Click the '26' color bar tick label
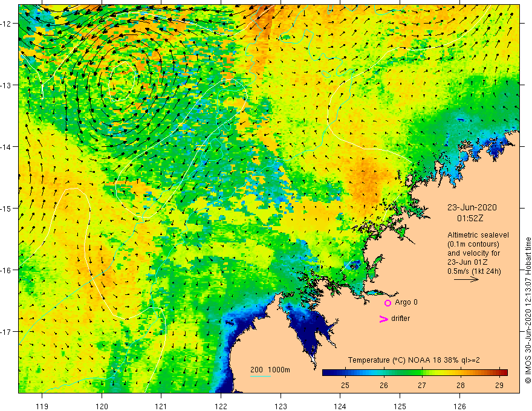 pyautogui.click(x=384, y=386)
